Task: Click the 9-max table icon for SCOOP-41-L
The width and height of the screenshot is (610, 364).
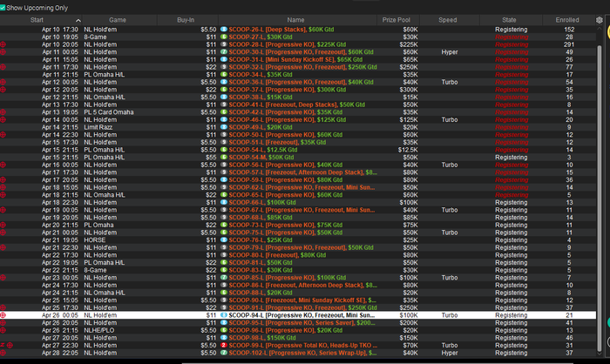Action: [x=224, y=104]
